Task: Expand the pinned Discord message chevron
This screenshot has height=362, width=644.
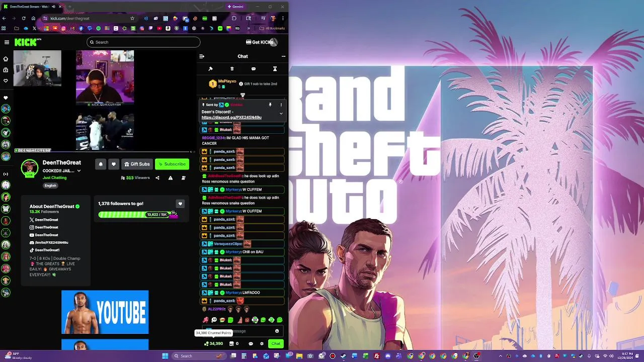Action: (281, 114)
